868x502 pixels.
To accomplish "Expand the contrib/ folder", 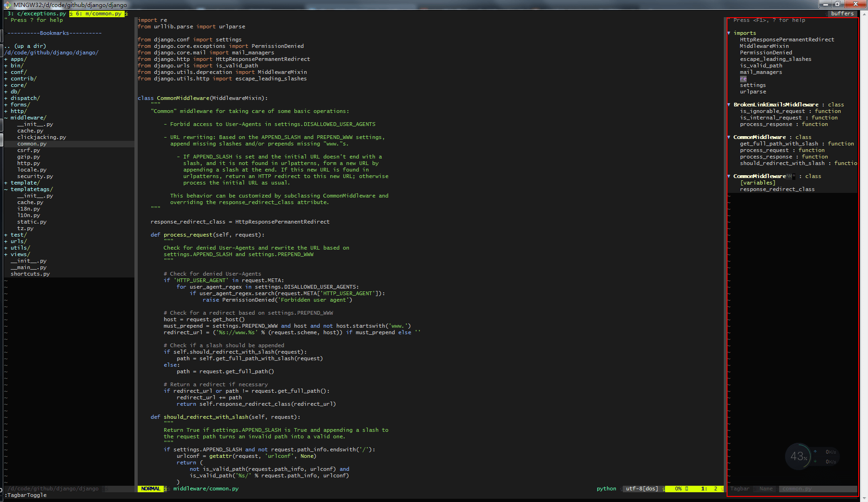I will click(20, 79).
